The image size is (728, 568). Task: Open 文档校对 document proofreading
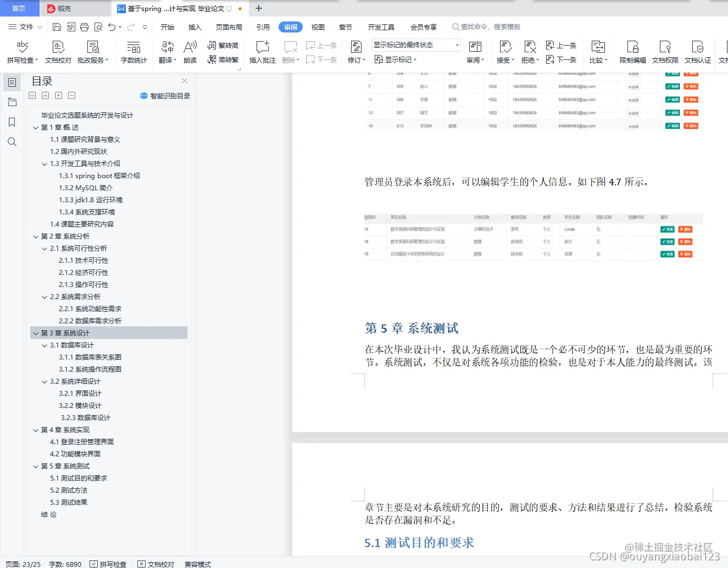pos(58,52)
